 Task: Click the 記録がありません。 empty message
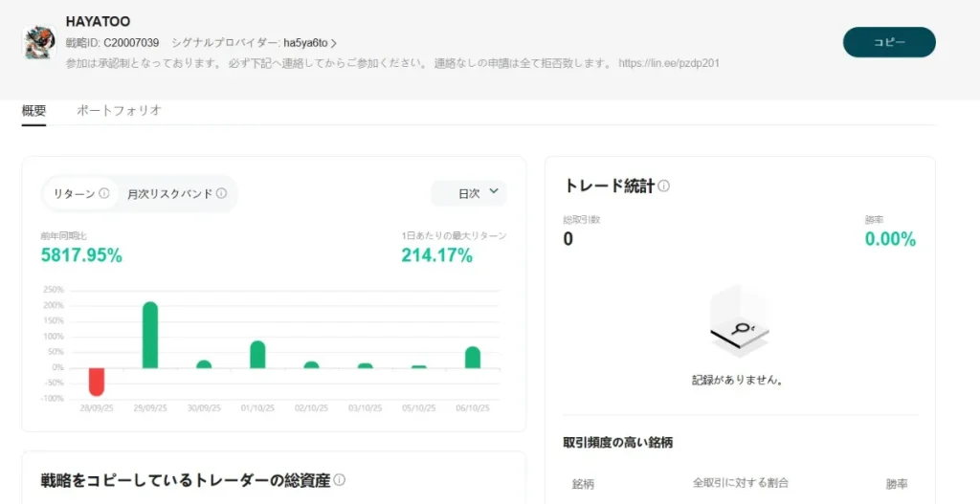click(738, 380)
